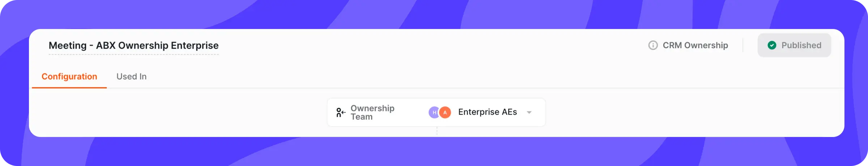Viewport: 868px width, 166px height.
Task: Expand the Enterprise AEs dropdown arrow
Action: point(529,112)
